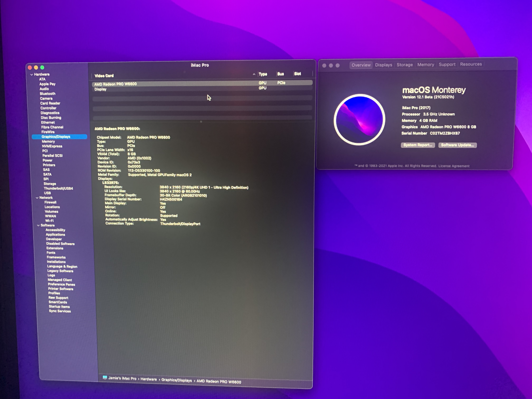Click the Bus column header
The width and height of the screenshot is (532, 399).
click(280, 74)
